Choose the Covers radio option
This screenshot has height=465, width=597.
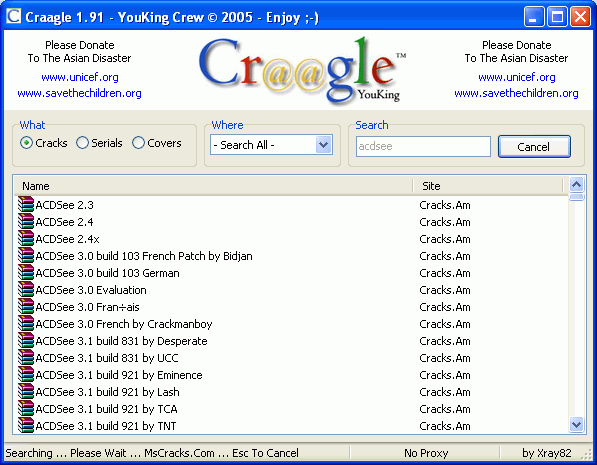coord(138,143)
